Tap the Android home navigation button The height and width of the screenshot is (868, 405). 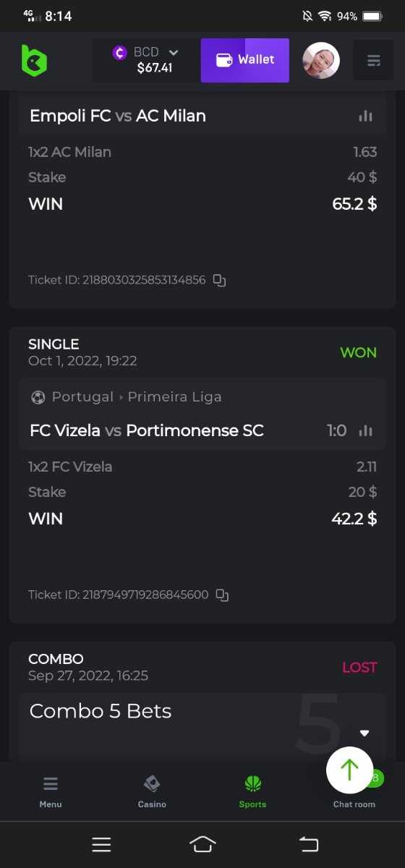point(202,844)
